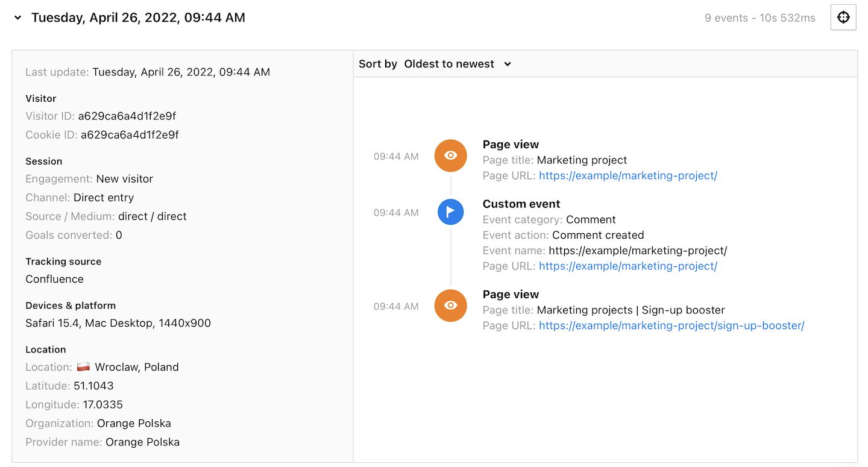
Task: Click the Longitude value 17.0335
Action: pyautogui.click(x=103, y=404)
